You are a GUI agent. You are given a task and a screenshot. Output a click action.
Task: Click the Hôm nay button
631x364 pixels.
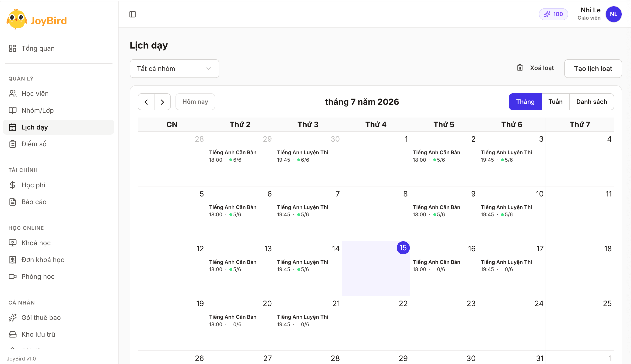point(195,102)
